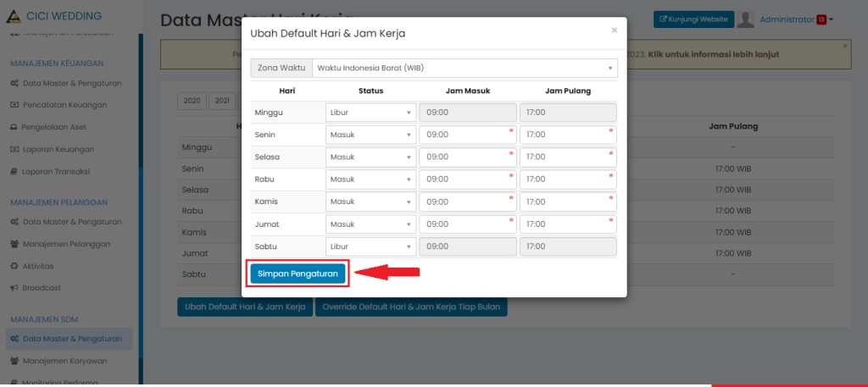Click Override Default Hari & Jam Kerja Tiap Bulan
The height and width of the screenshot is (387, 868).
click(x=411, y=307)
